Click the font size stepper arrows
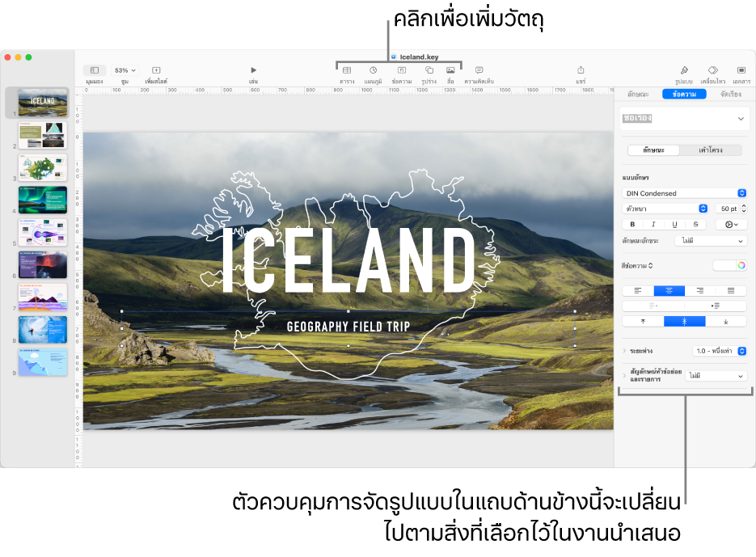 744,209
